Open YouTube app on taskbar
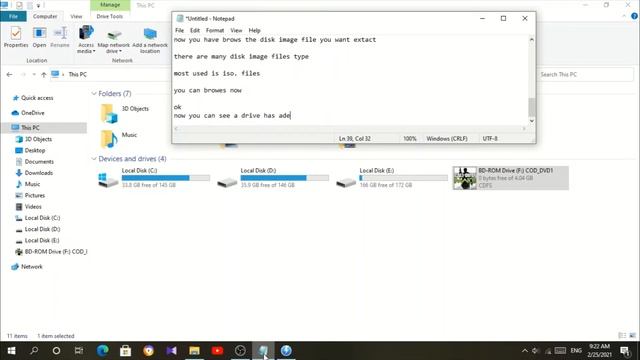 click(217, 351)
